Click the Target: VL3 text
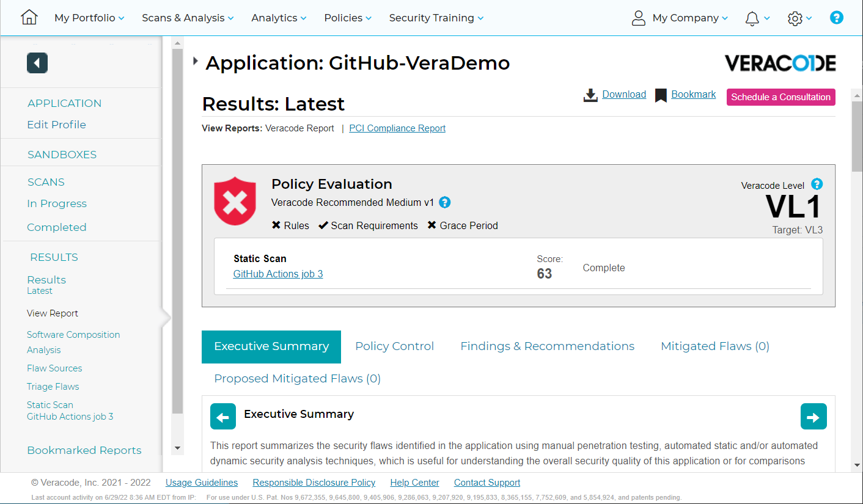Screen dimensions: 863x504 point(797,230)
